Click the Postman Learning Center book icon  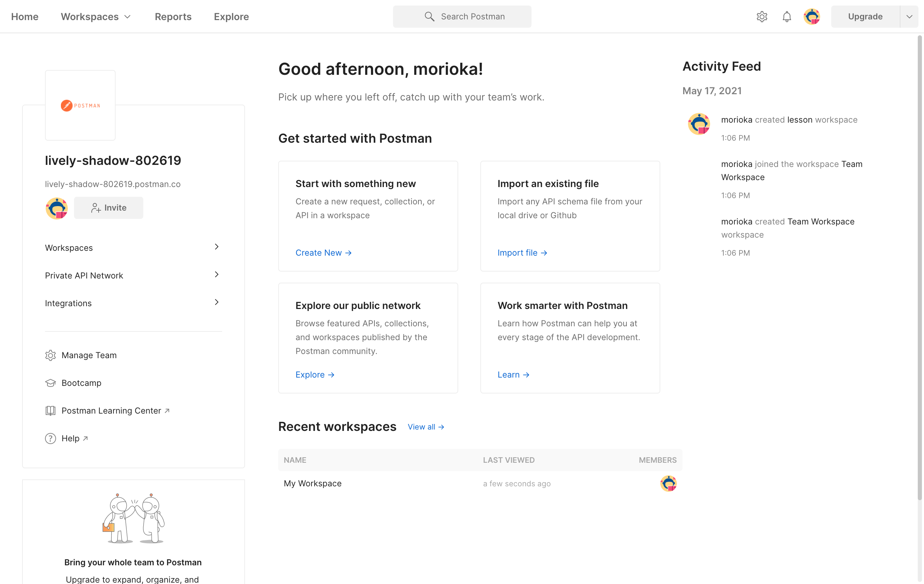pyautogui.click(x=50, y=410)
